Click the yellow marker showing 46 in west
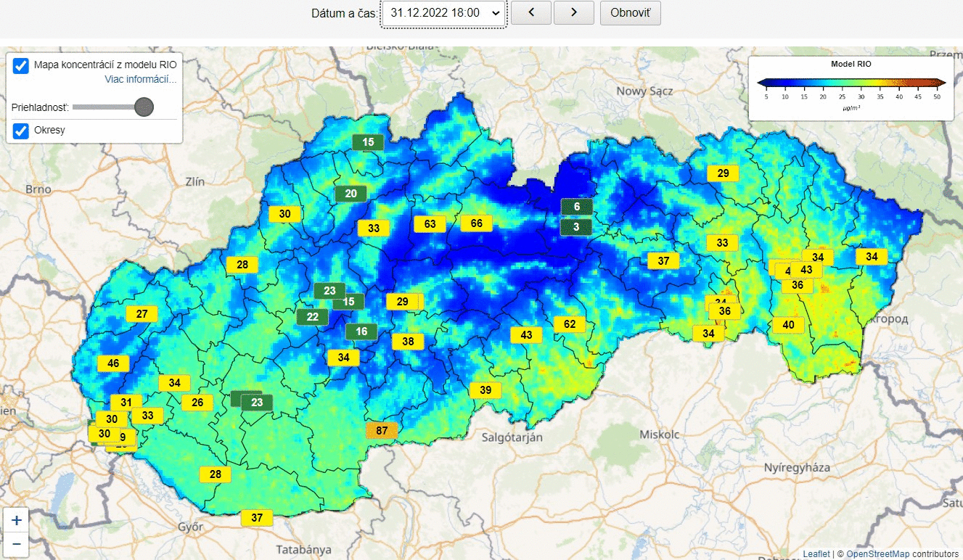The height and width of the screenshot is (560, 963). [112, 363]
